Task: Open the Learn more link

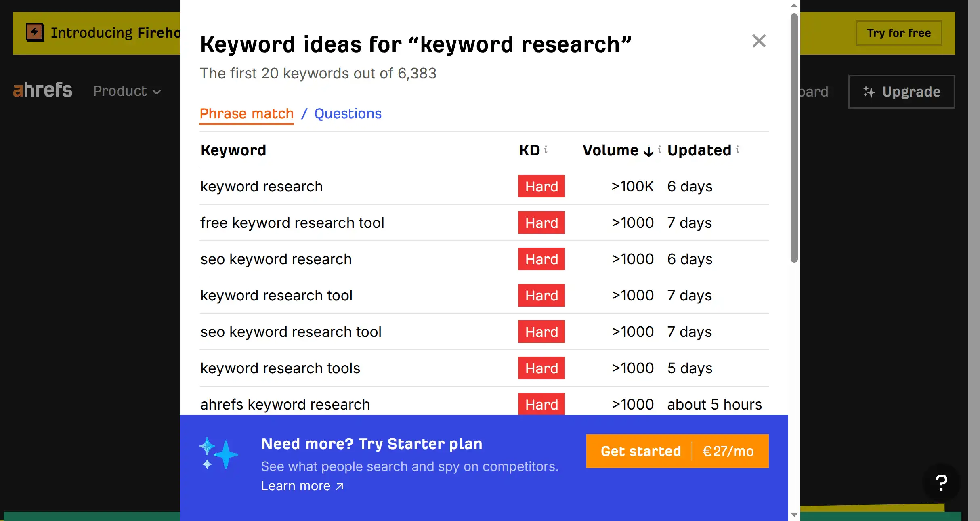Action: tap(302, 485)
